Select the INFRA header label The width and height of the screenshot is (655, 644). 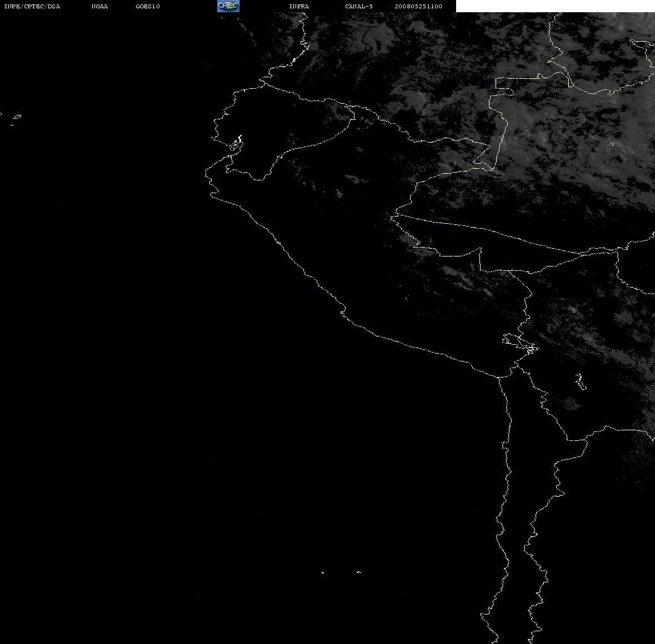pos(299,6)
